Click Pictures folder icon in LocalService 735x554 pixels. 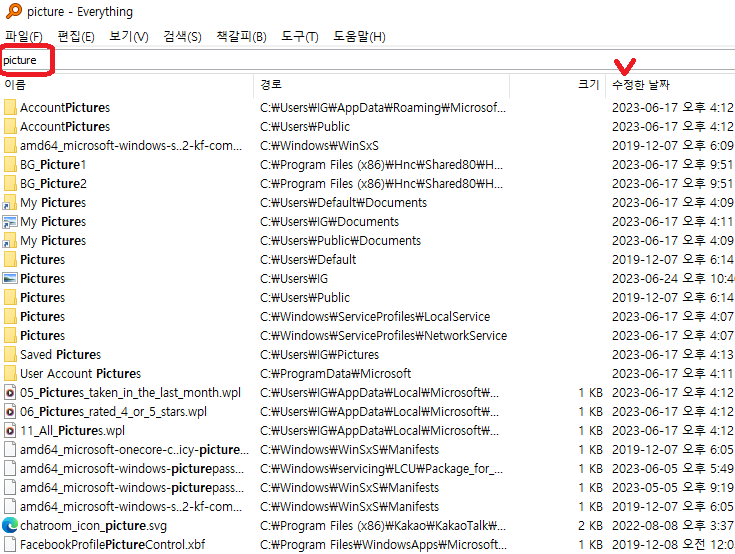(10, 316)
